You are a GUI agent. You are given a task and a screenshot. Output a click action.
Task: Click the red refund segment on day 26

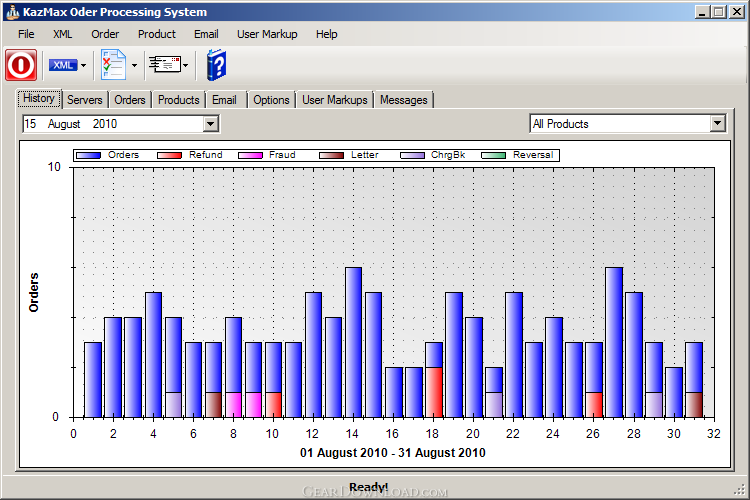click(594, 405)
